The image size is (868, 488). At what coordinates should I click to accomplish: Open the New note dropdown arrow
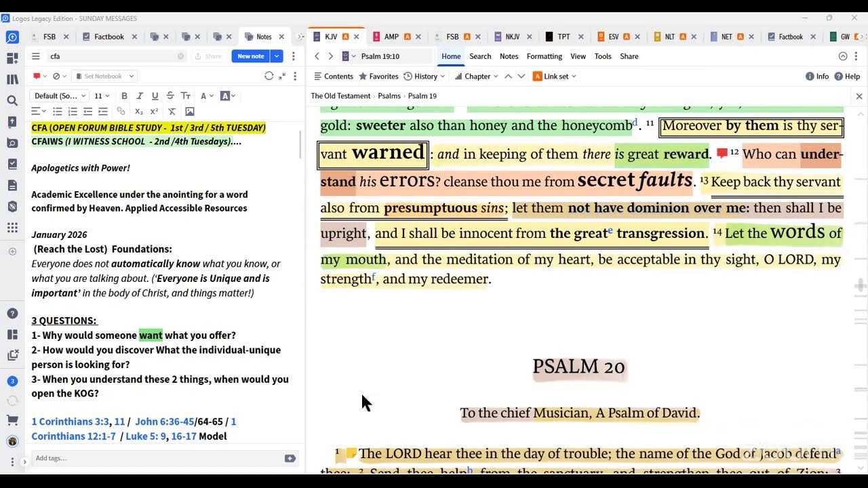(x=277, y=56)
